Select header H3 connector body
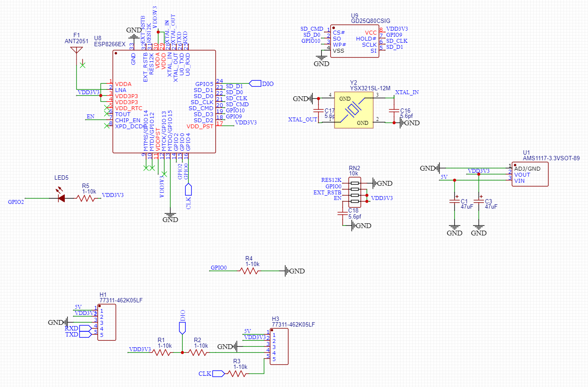588x387 pixels. [279, 346]
